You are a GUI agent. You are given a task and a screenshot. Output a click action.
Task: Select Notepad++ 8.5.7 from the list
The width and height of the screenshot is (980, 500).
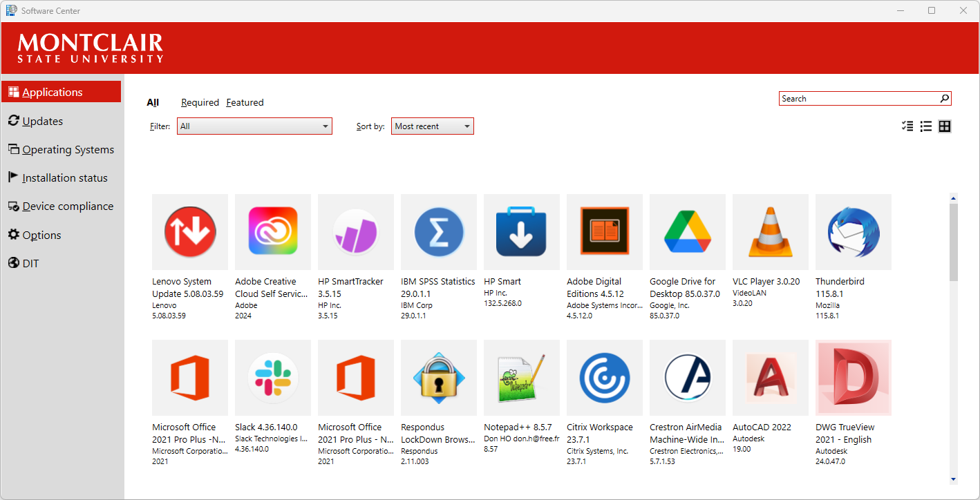pyautogui.click(x=521, y=378)
